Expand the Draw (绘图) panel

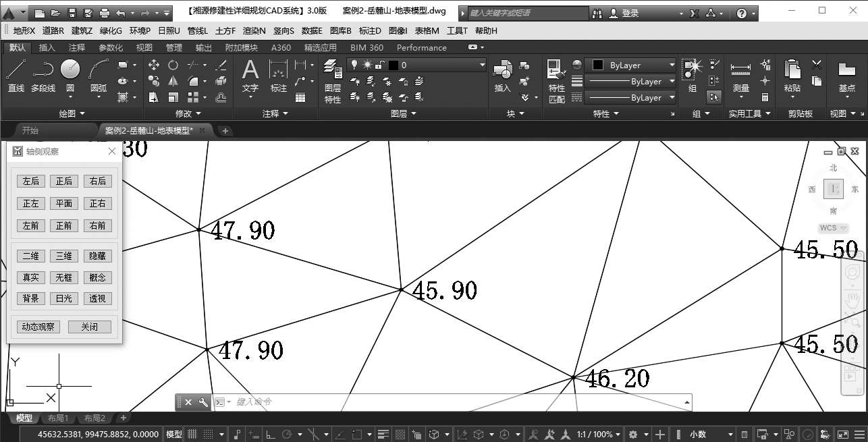[72, 114]
